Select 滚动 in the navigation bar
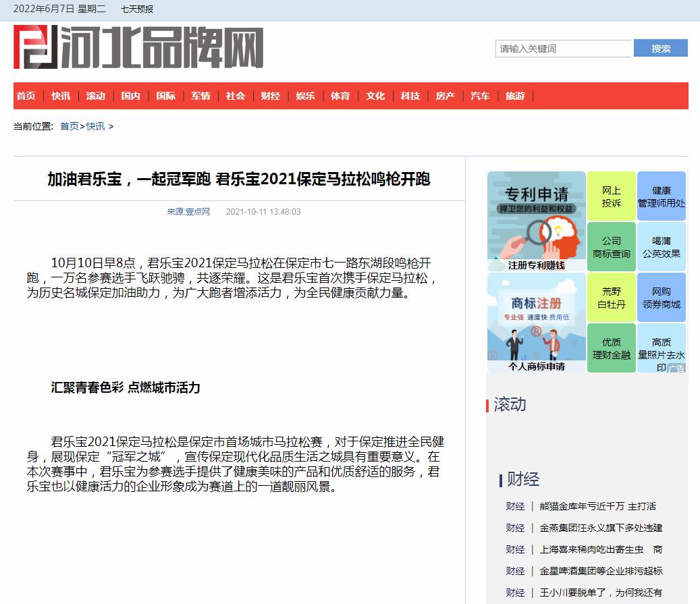 click(x=96, y=96)
